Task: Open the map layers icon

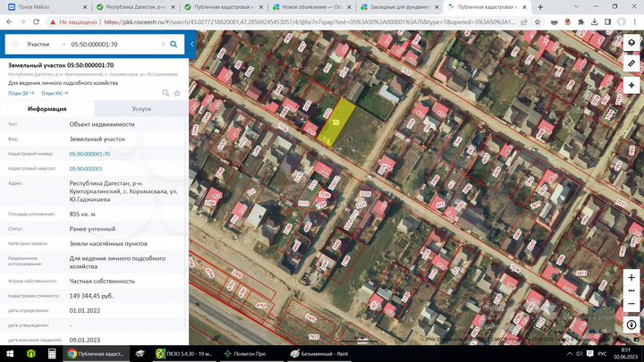Action: click(631, 43)
